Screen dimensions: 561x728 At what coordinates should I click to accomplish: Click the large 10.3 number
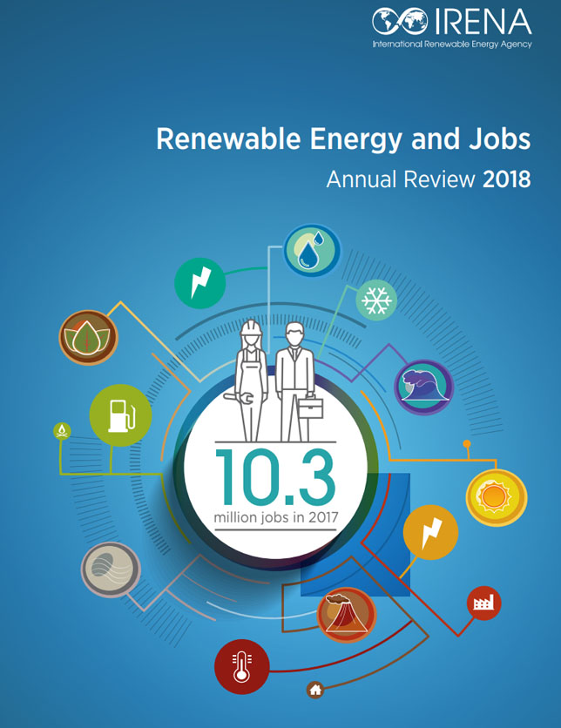[x=276, y=475]
